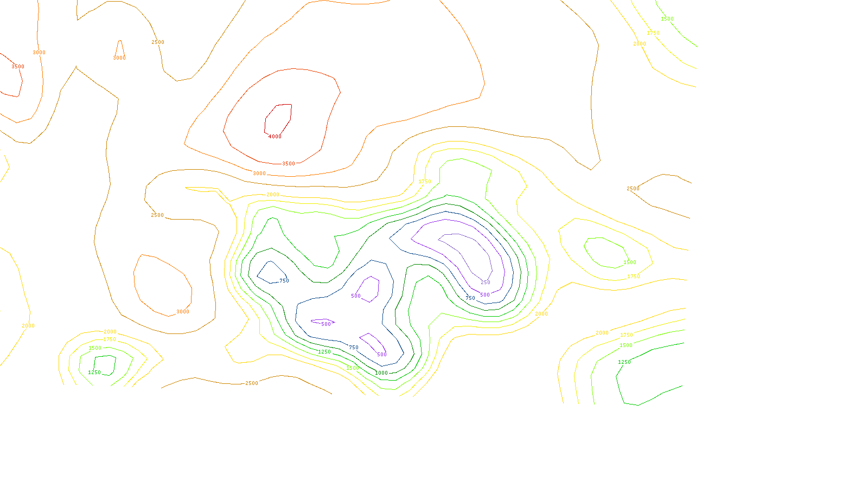Click the 1500 label inside the small eastern closed loop
868x488 pixels.
(630, 263)
